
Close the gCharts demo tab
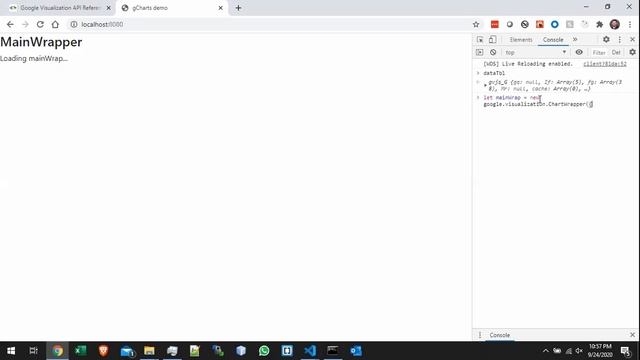220,8
